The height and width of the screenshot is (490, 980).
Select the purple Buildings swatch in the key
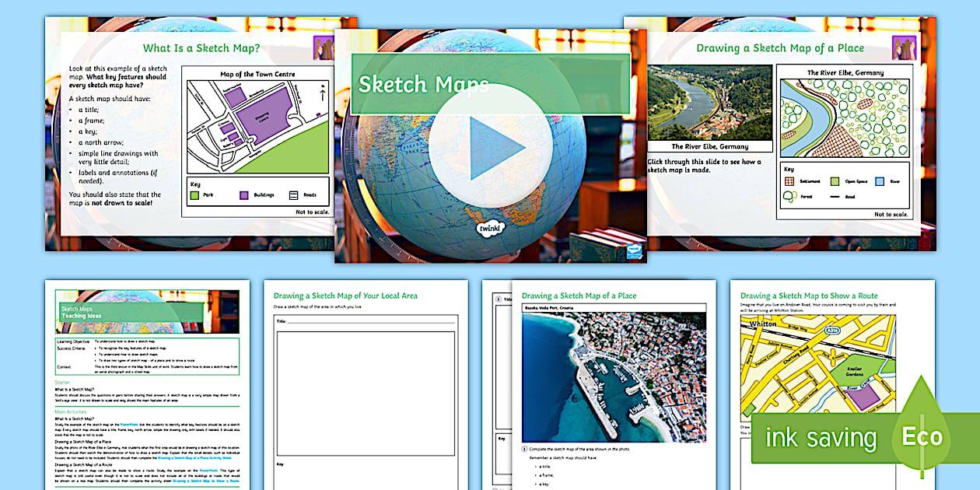(245, 195)
